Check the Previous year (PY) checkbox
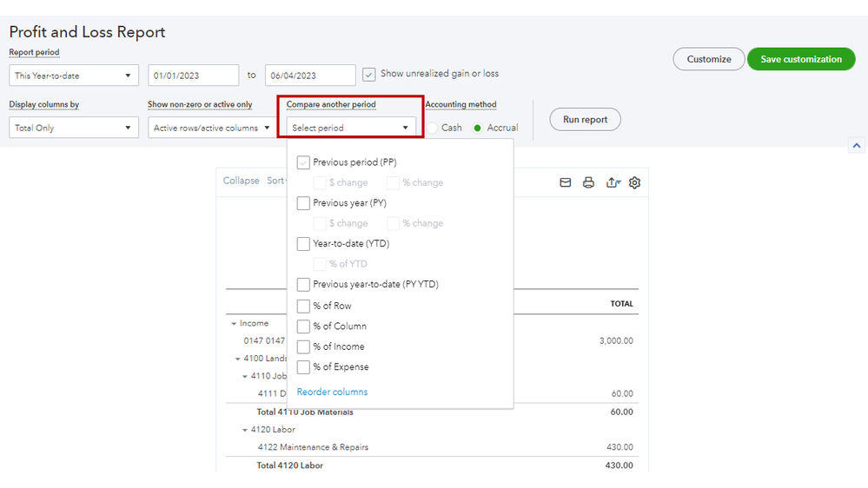This screenshot has width=868, height=488. click(303, 203)
